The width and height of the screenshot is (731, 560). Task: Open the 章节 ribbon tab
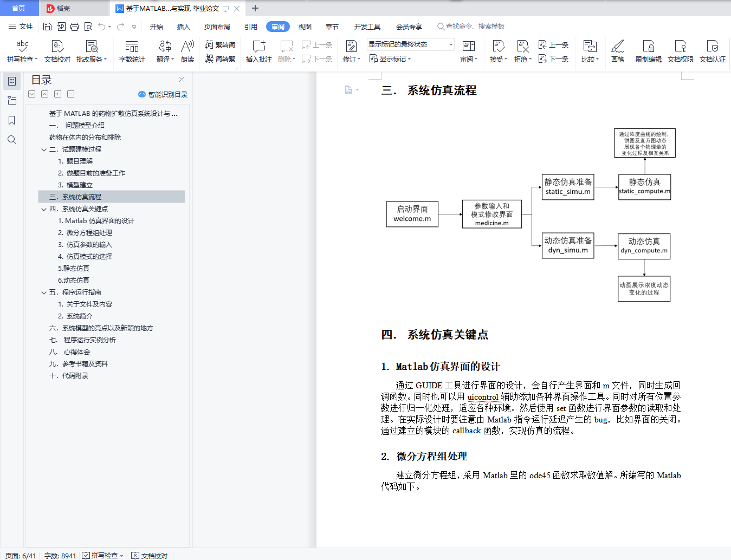[332, 27]
